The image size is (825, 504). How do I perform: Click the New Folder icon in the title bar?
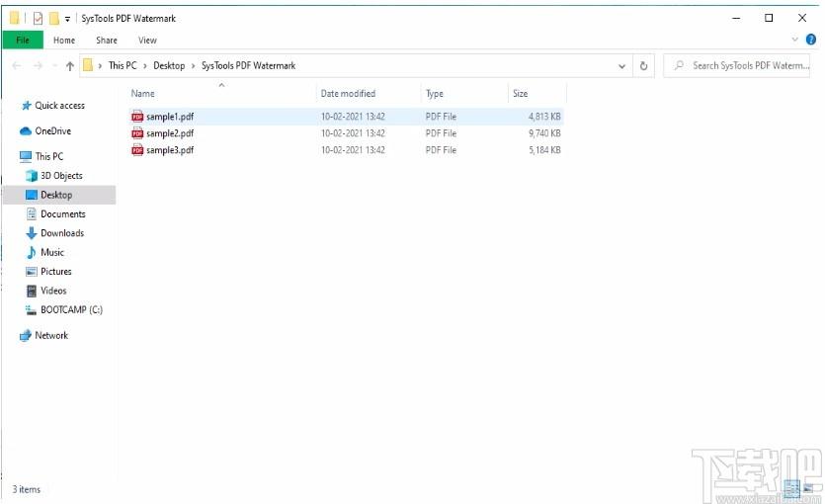(x=53, y=19)
